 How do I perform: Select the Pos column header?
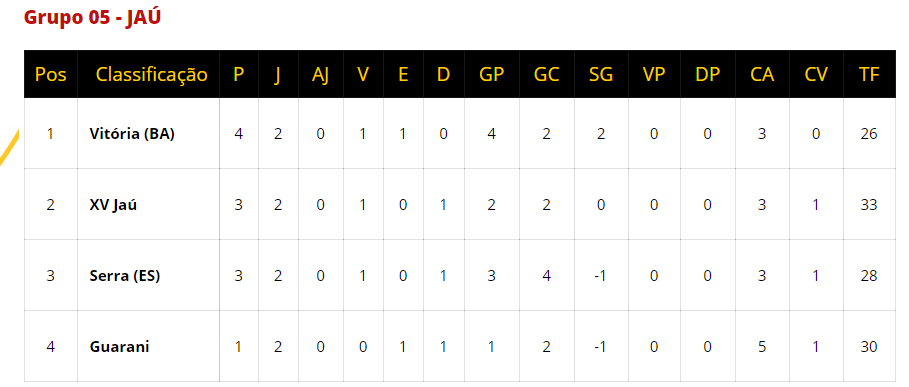point(50,74)
